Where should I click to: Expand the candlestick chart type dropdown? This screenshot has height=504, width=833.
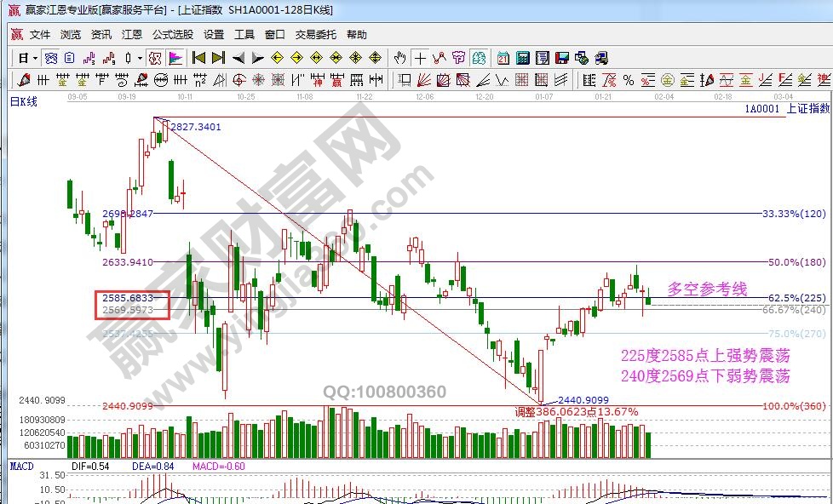coord(140,58)
